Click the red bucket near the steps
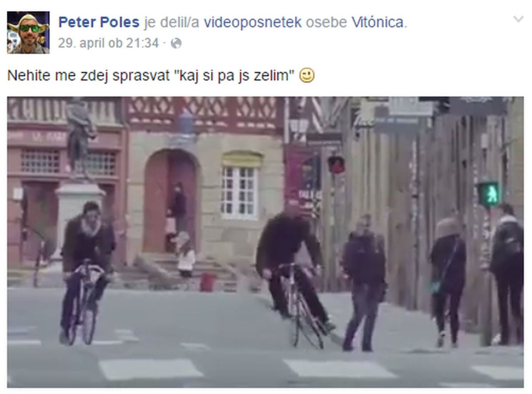The height and width of the screenshot is (394, 532). pos(207,282)
